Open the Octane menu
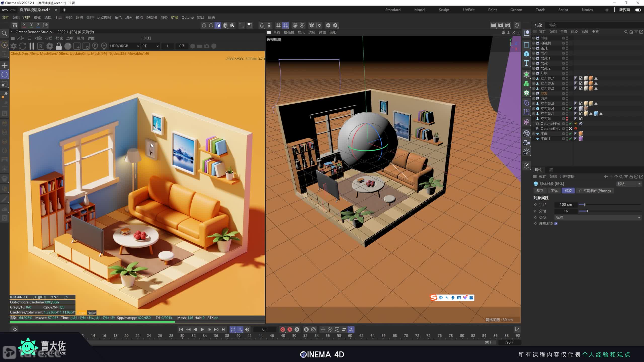Viewport: 644px width, 362px height. (187, 18)
